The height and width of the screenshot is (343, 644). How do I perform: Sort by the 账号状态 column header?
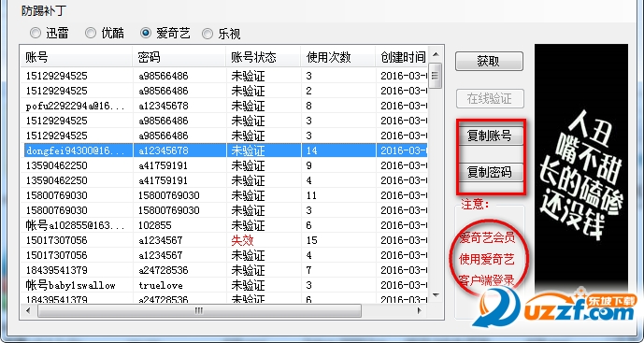(x=264, y=58)
